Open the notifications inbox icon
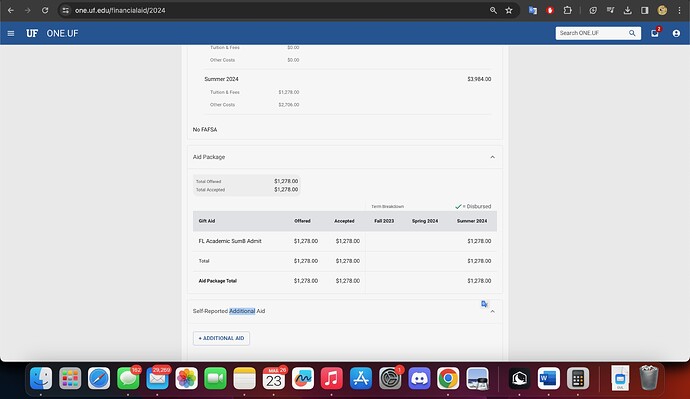Image resolution: width=690 pixels, height=399 pixels. (655, 33)
